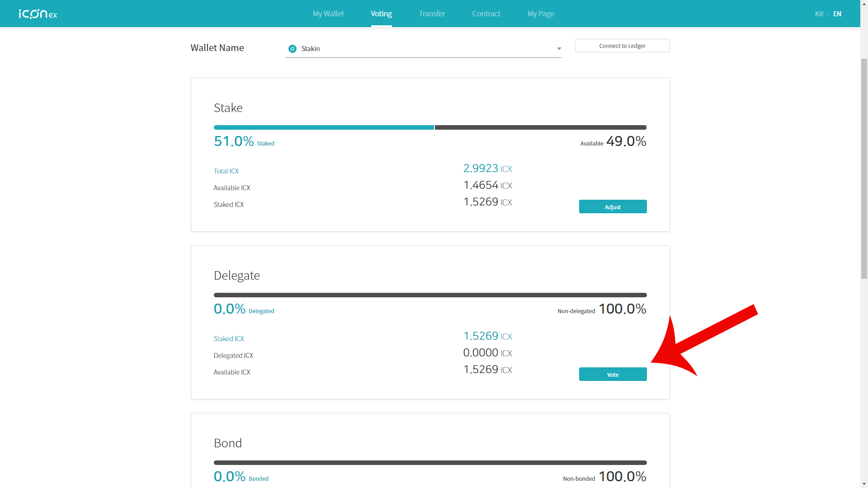The height and width of the screenshot is (488, 868).
Task: Go to the Transfer tab
Action: (432, 14)
